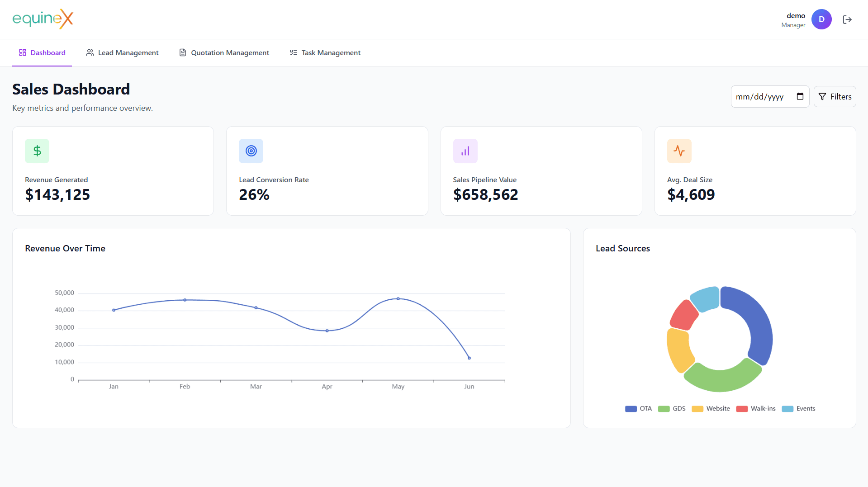Screen dimensions: 868x487
Task: Click the Revenue Over Time heading
Action: pyautogui.click(x=65, y=248)
